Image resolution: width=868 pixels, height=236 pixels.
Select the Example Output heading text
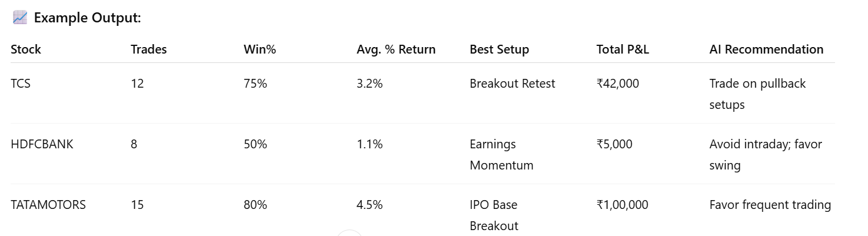pyautogui.click(x=88, y=18)
